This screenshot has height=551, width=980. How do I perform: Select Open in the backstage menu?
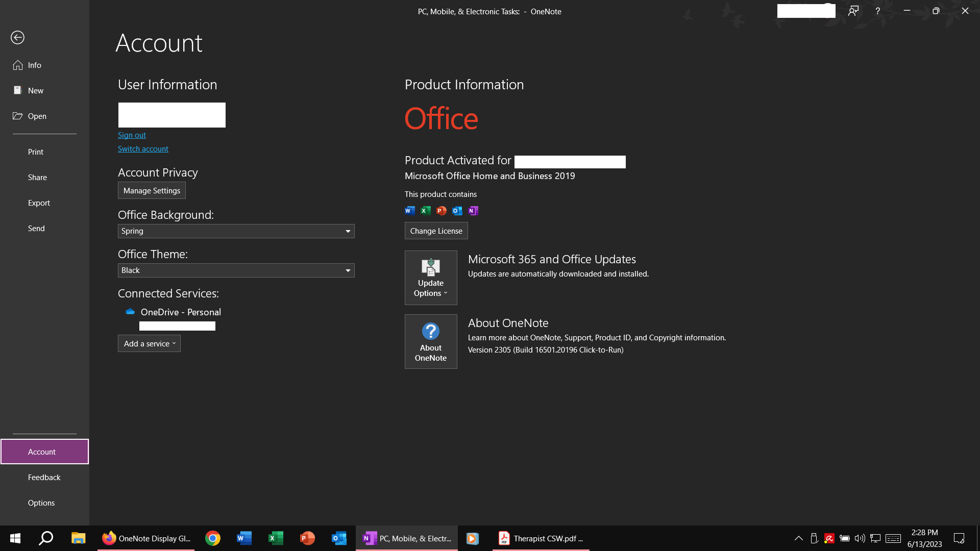[44, 116]
